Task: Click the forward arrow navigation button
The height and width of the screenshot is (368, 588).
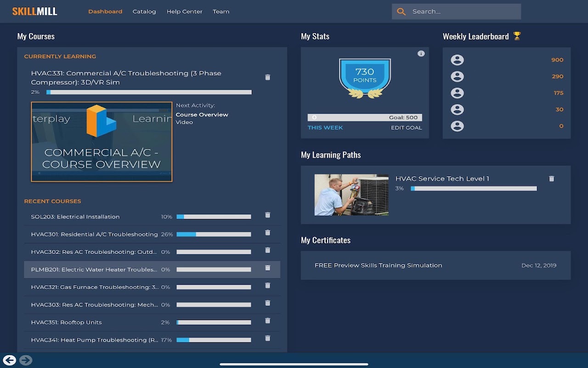Action: pos(26,360)
